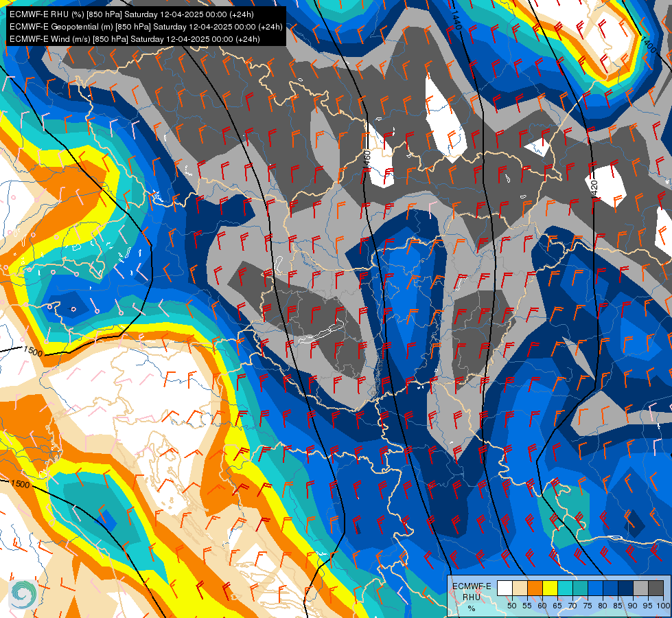Viewport: 672px width, 618px height.
Task: Click the 1420 geopotential contour label
Action: (594, 189)
